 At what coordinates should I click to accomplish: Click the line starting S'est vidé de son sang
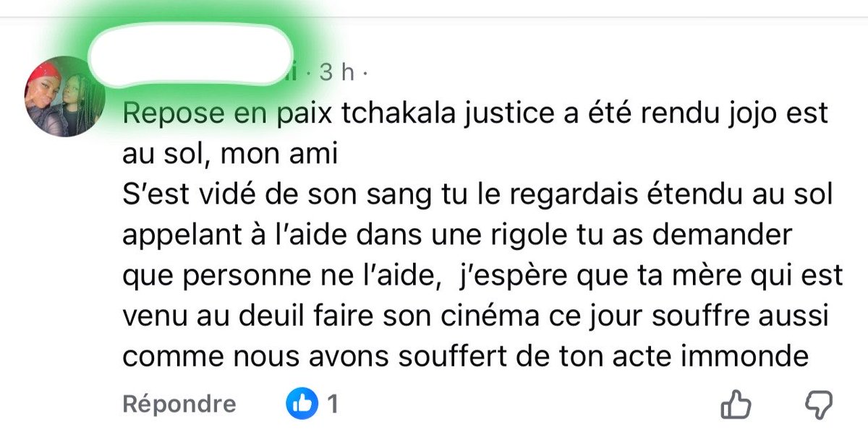477,195
